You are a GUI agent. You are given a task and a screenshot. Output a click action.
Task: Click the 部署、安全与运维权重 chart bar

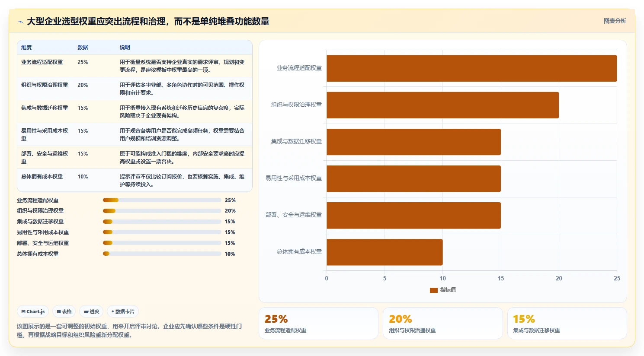tap(413, 215)
